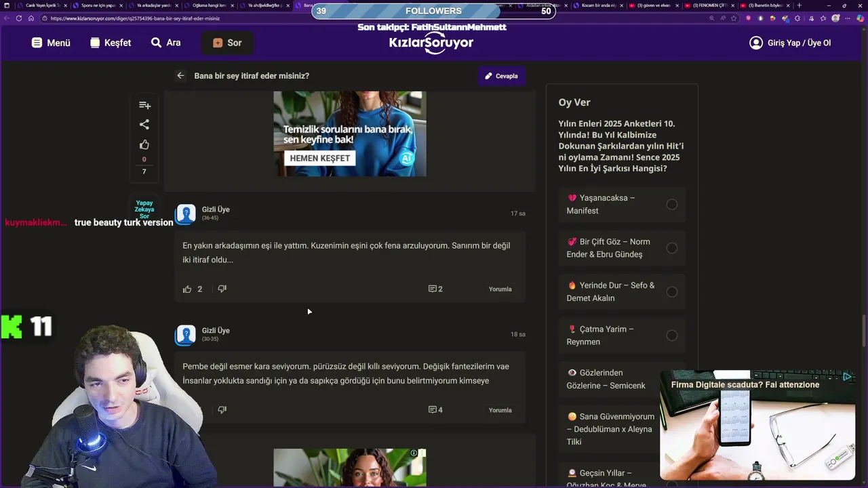Click the favorite star icon in address bar
This screenshot has width=868, height=488.
tap(734, 18)
